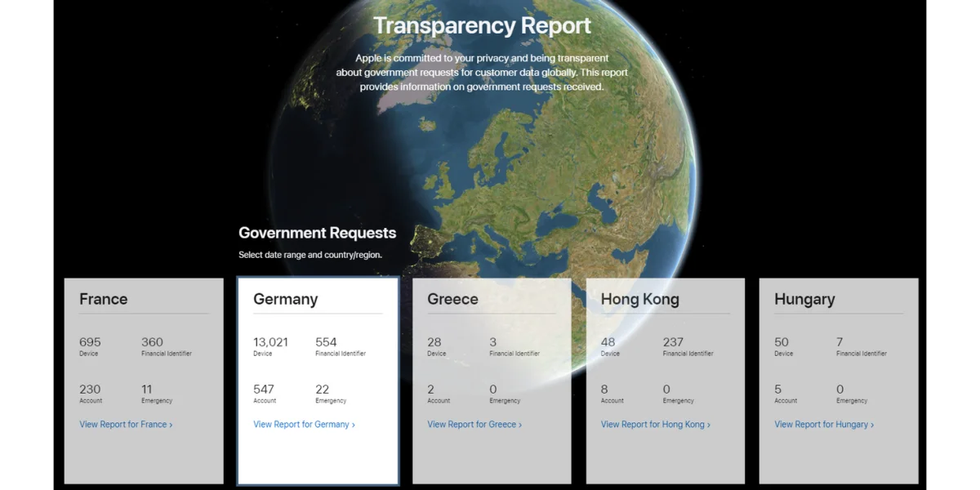
Task: Click Greece's 2 Account count
Action: coord(430,390)
